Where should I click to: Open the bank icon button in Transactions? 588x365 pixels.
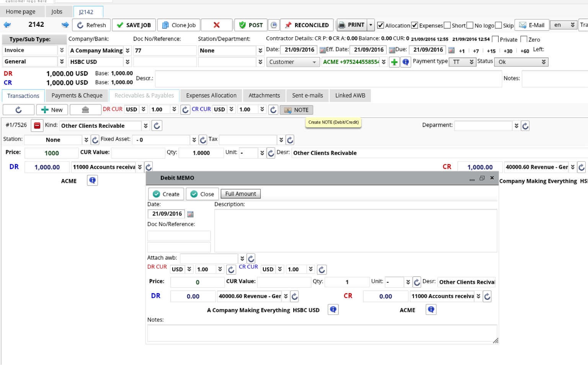[85, 110]
